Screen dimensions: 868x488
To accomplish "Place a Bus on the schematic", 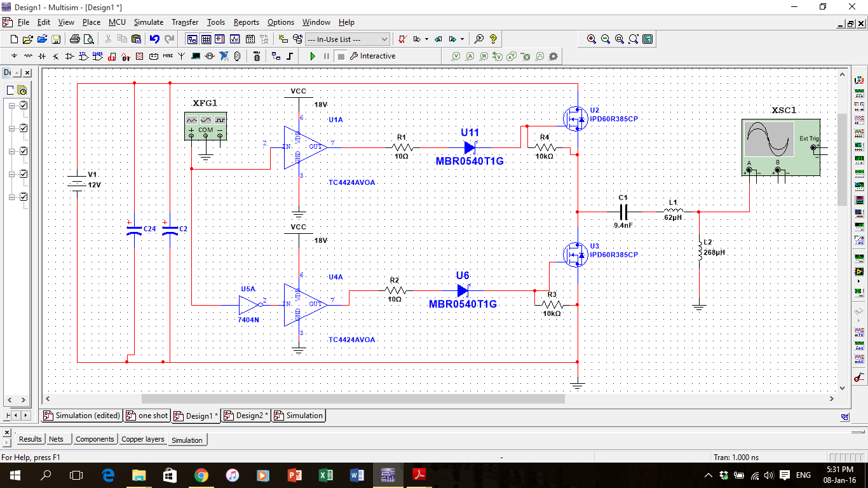I will (290, 56).
